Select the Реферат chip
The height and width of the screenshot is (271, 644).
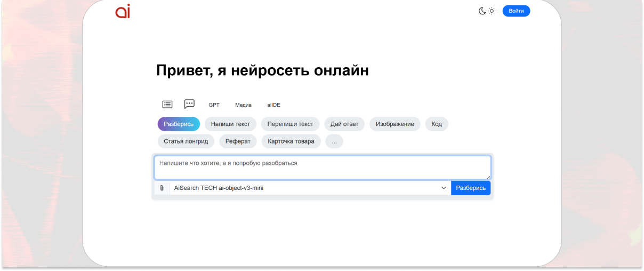238,141
